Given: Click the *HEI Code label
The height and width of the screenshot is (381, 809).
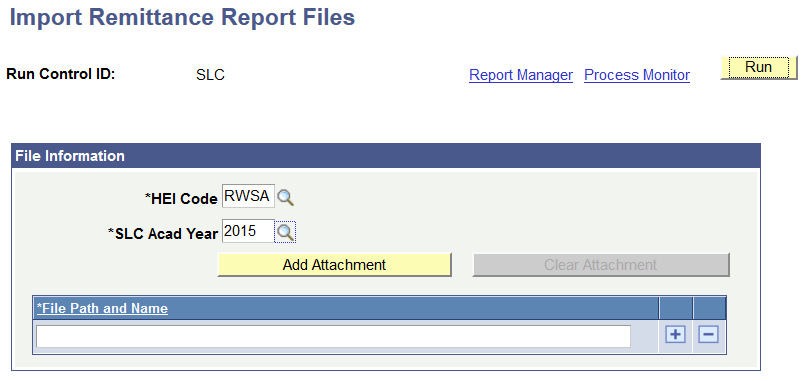Looking at the screenshot, I should [181, 199].
